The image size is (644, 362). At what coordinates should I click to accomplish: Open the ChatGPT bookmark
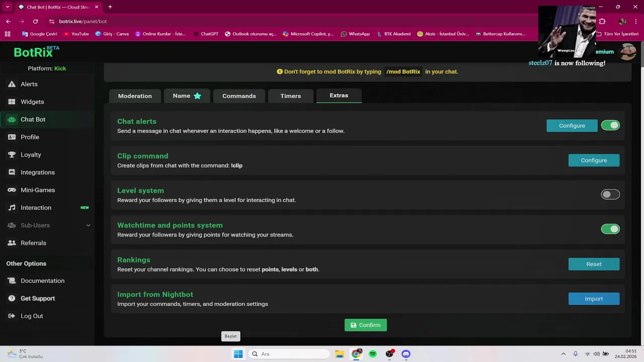[x=206, y=34]
